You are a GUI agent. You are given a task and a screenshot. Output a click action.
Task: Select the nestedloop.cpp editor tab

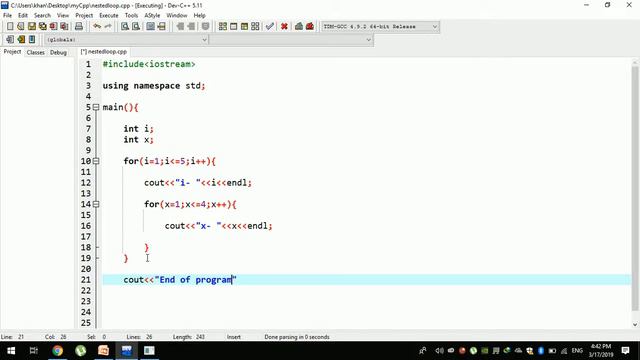tap(104, 52)
